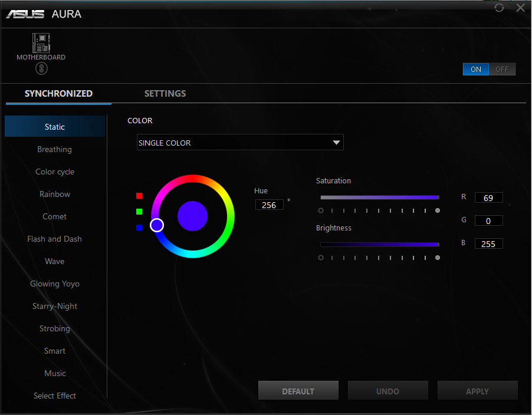Click the refresh icon in the title bar
Viewport: 532px width, 415px height.
coord(499,8)
